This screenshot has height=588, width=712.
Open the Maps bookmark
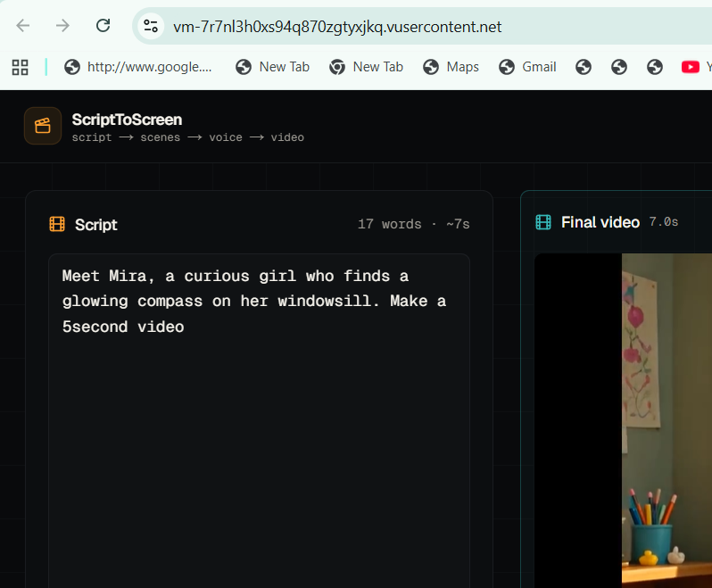click(451, 67)
